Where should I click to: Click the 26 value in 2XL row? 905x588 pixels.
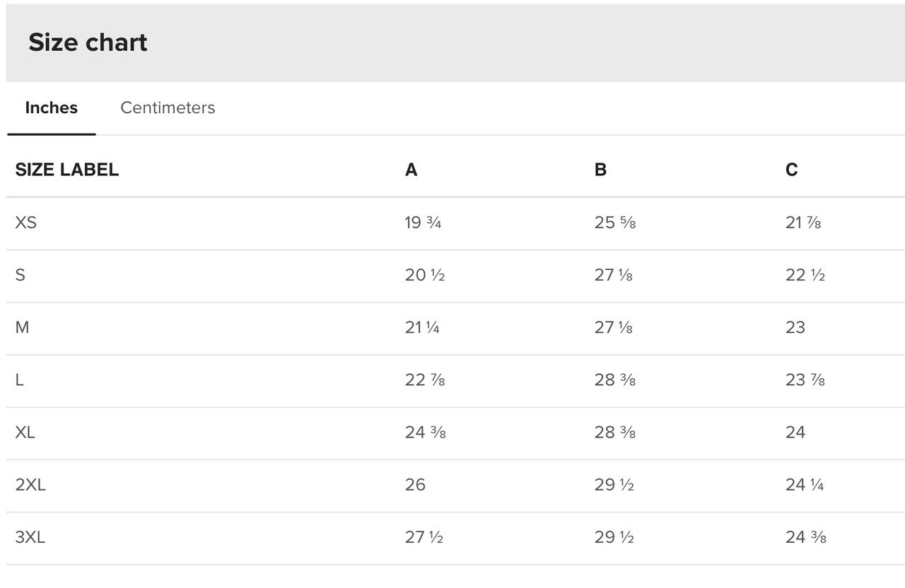415,484
